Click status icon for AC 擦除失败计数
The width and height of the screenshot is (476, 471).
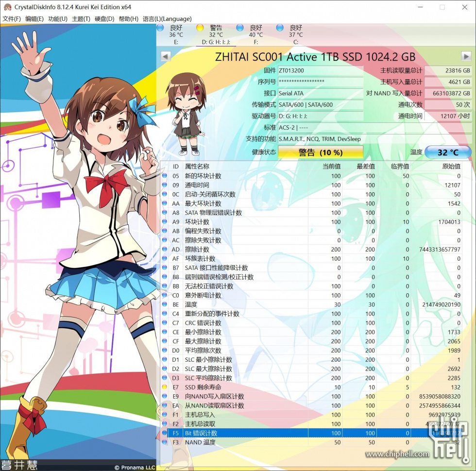(165, 240)
